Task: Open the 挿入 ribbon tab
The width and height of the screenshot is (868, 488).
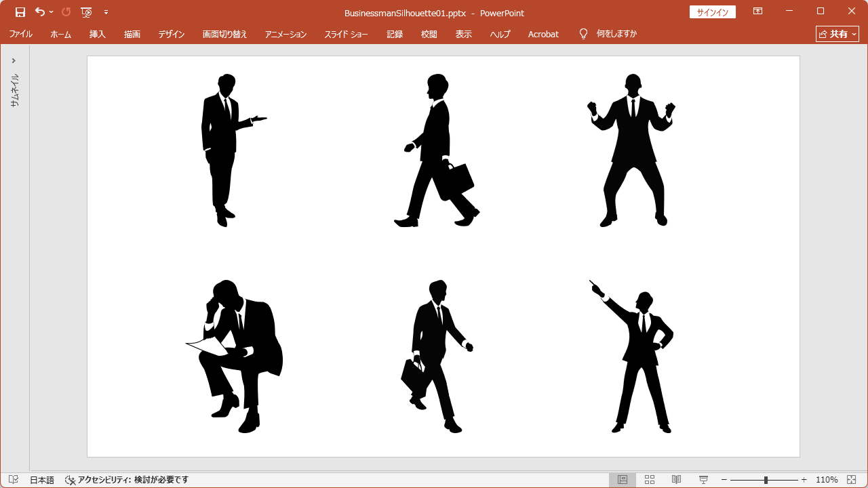Action: point(98,34)
